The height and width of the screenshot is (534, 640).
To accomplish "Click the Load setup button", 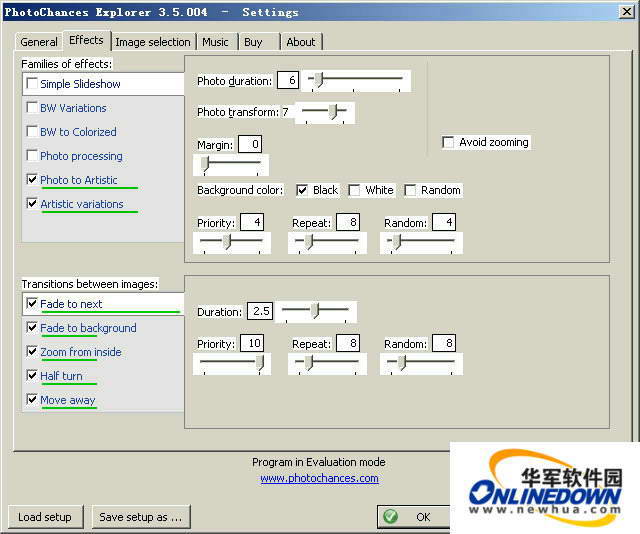I will pyautogui.click(x=45, y=517).
